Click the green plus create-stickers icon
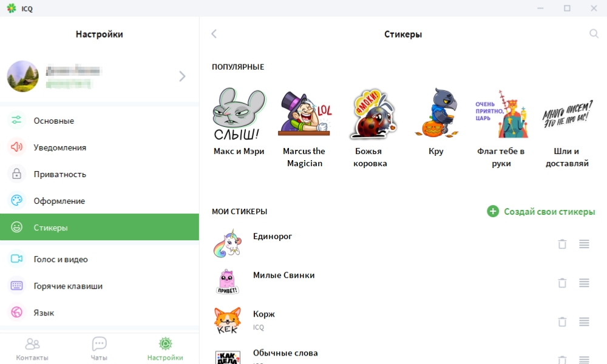 pos(493,211)
